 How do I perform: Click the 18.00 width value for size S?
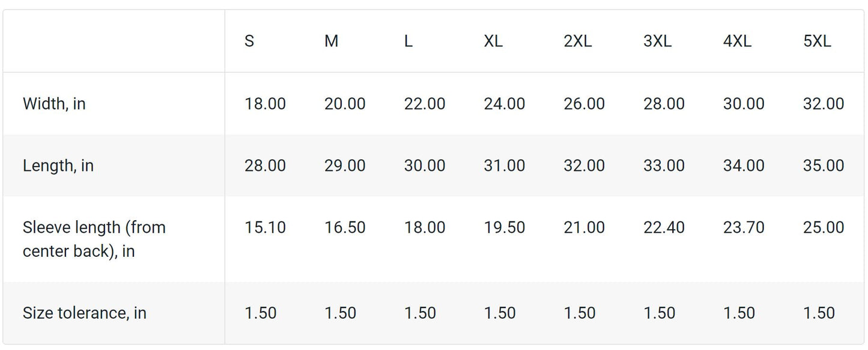[265, 103]
